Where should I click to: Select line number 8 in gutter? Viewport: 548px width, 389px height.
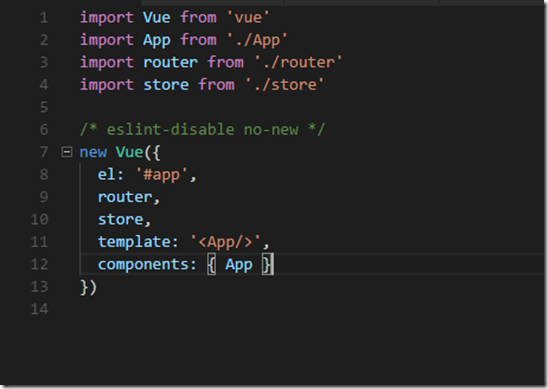click(44, 174)
